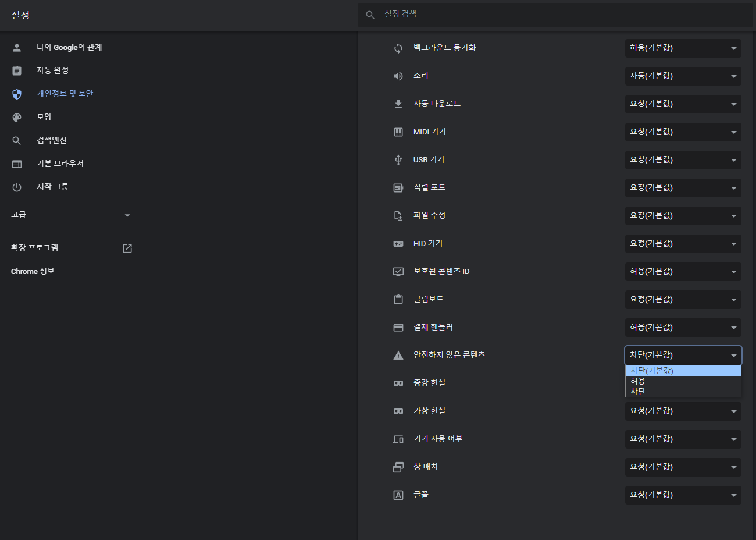756x540 pixels.
Task: Open the 글꼴 permission dropdown
Action: tap(683, 495)
